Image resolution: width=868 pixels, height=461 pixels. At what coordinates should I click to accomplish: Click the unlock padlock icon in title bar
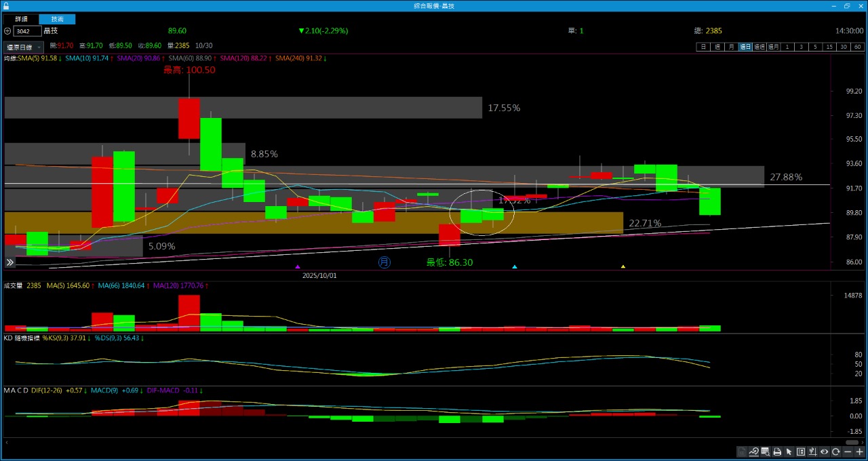6,5
